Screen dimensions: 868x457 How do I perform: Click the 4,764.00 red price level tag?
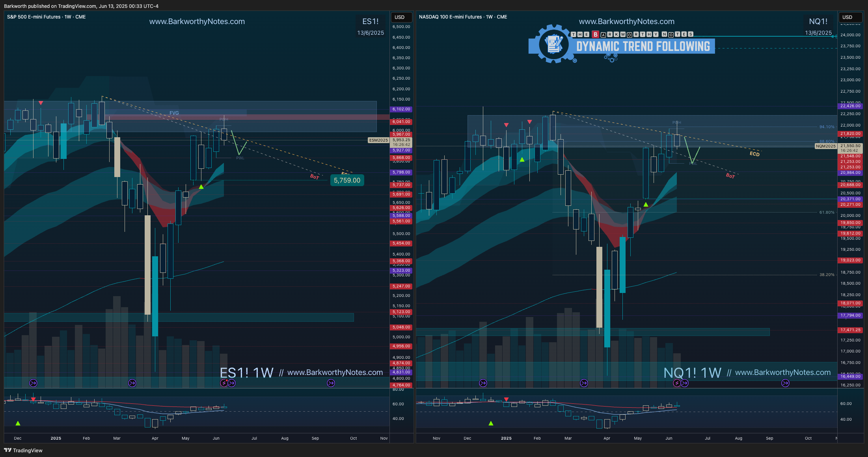(x=401, y=385)
